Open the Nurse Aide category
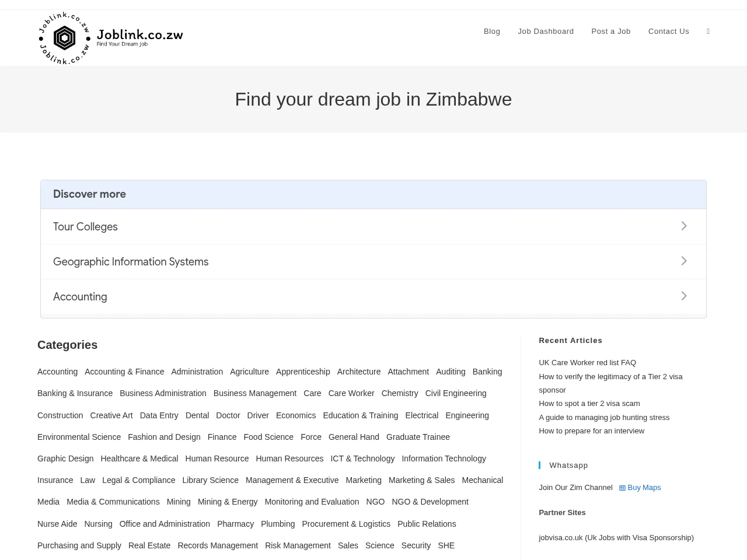747x560 pixels. [57, 524]
